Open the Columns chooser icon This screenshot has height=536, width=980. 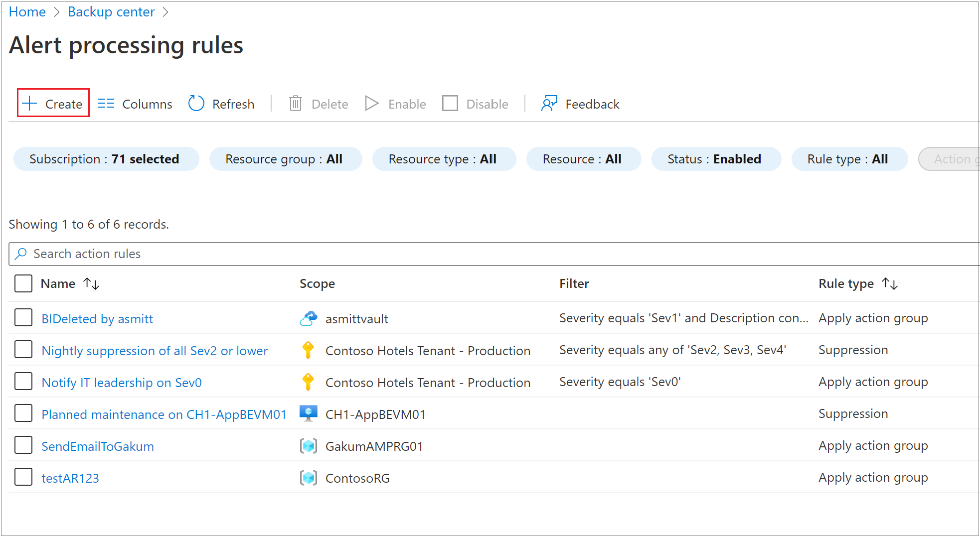[106, 104]
